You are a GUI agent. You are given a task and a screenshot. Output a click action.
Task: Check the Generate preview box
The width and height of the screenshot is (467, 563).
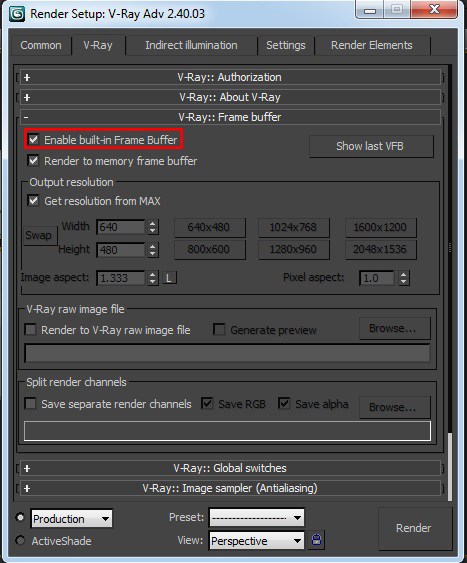point(219,329)
